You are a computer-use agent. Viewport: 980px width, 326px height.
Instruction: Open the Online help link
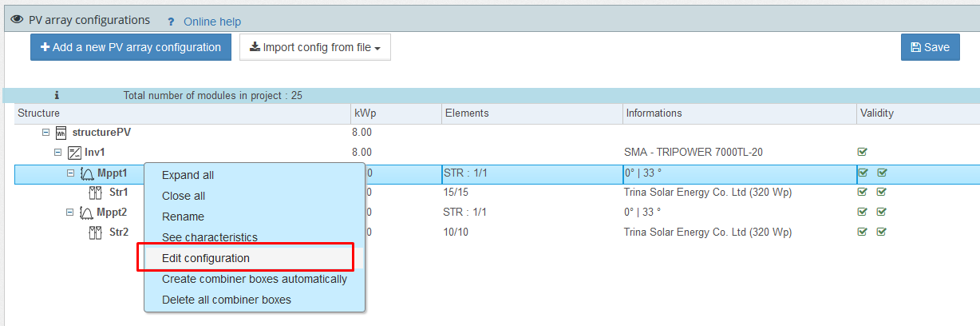(x=212, y=22)
